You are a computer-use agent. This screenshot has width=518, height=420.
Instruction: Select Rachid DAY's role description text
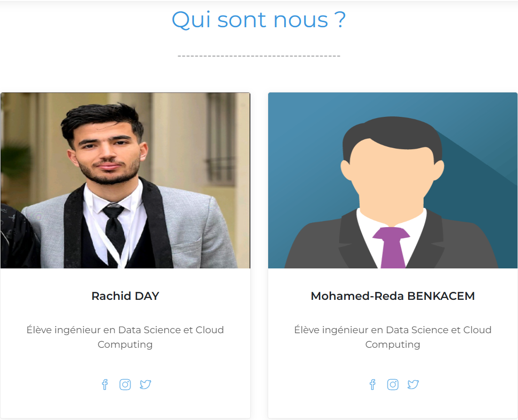click(125, 337)
